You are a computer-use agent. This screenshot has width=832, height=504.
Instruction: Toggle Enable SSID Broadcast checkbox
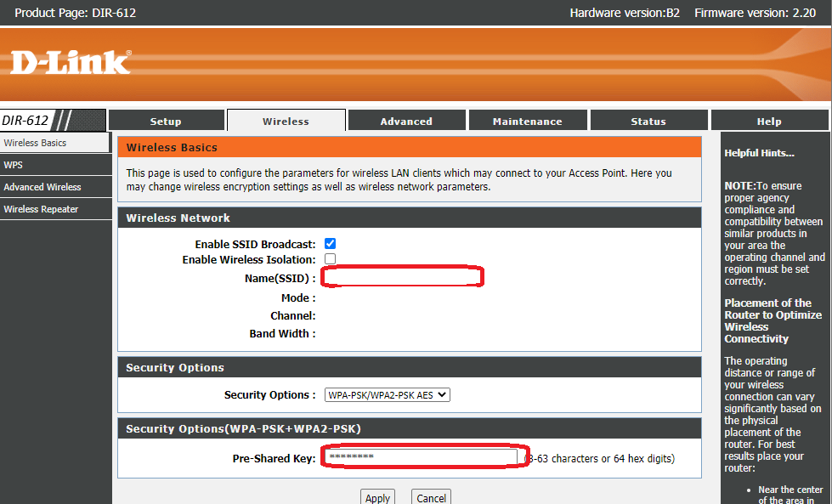pyautogui.click(x=330, y=244)
